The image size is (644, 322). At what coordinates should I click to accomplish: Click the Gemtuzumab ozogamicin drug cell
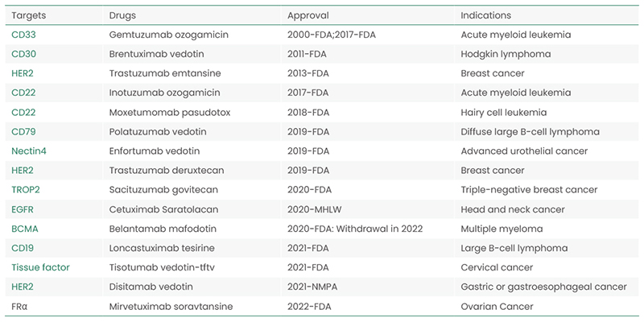point(168,35)
